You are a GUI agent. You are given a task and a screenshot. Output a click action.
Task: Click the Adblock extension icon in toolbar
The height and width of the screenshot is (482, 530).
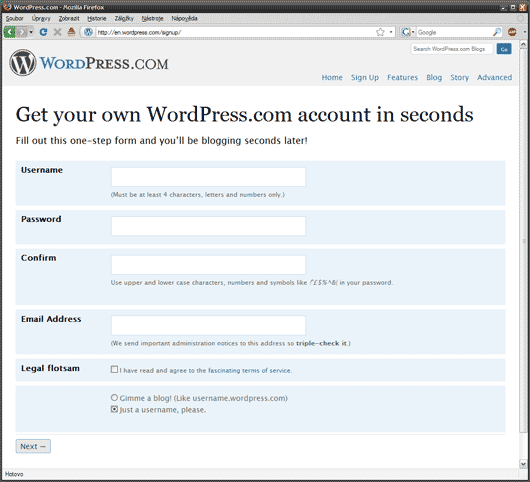[x=512, y=32]
